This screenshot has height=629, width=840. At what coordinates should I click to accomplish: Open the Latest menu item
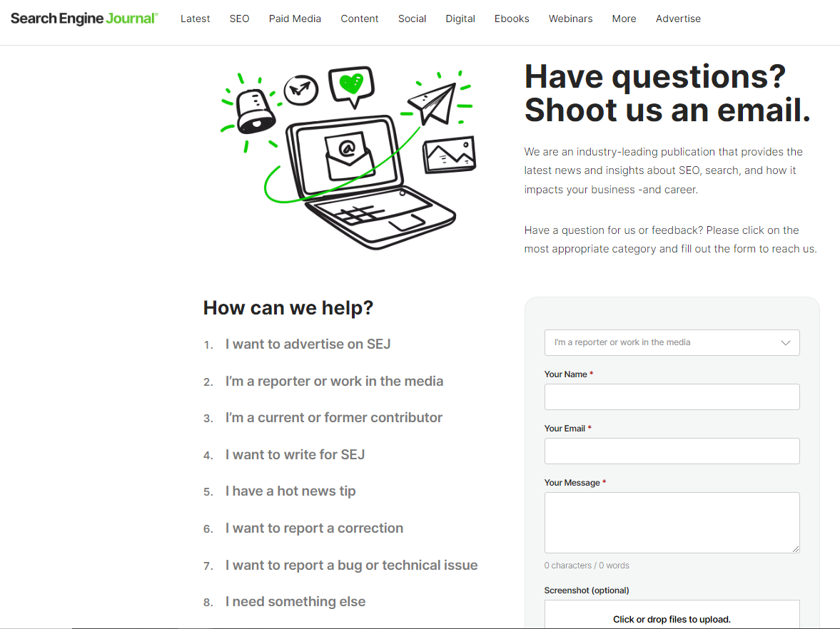pyautogui.click(x=195, y=19)
